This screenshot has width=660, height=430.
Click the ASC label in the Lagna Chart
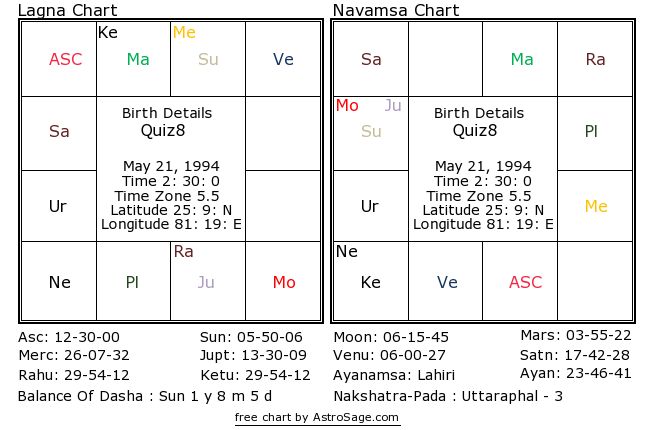[66, 60]
